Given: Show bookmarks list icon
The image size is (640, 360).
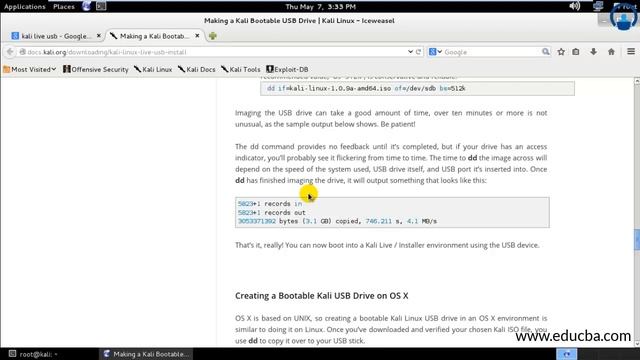Looking at the screenshot, I should click(576, 52).
